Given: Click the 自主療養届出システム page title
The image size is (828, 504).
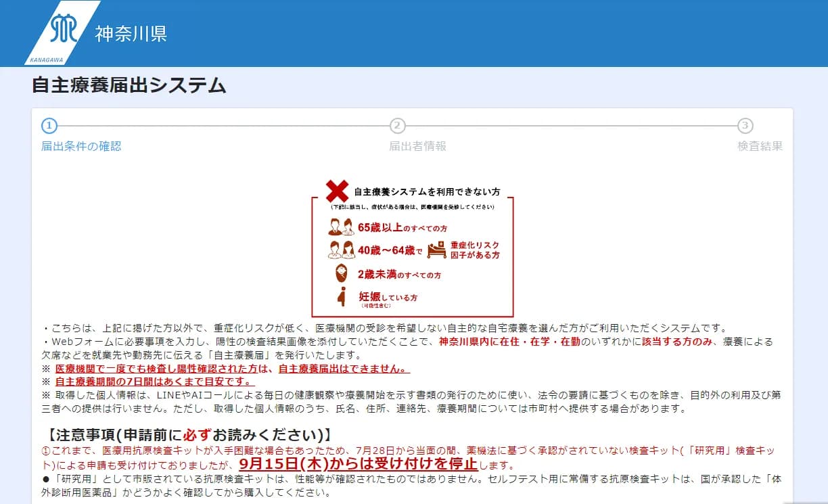Looking at the screenshot, I should [129, 86].
